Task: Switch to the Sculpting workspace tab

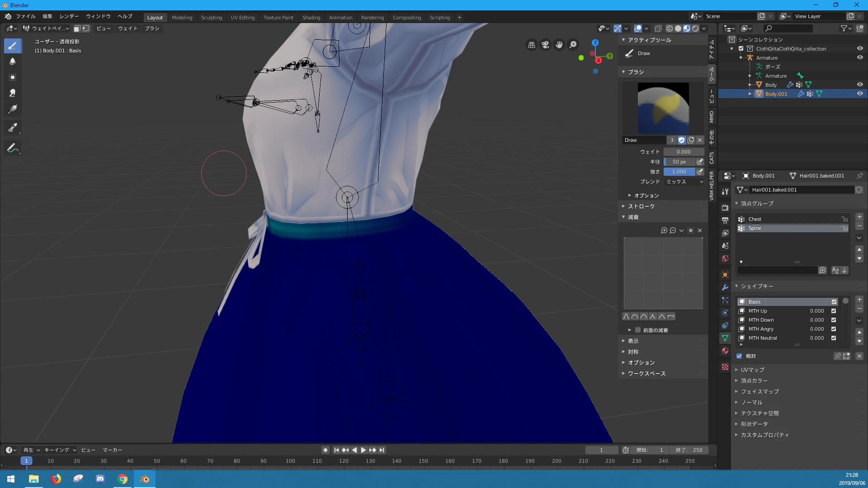Action: (x=212, y=18)
